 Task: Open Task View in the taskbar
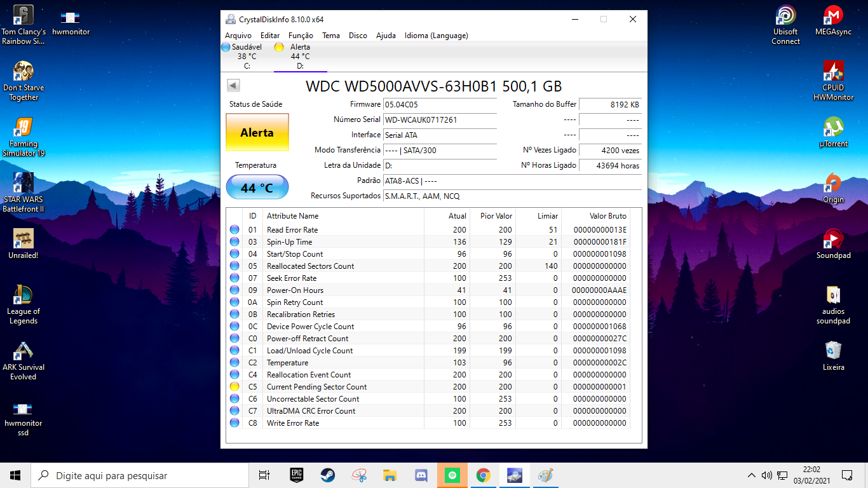pyautogui.click(x=264, y=475)
